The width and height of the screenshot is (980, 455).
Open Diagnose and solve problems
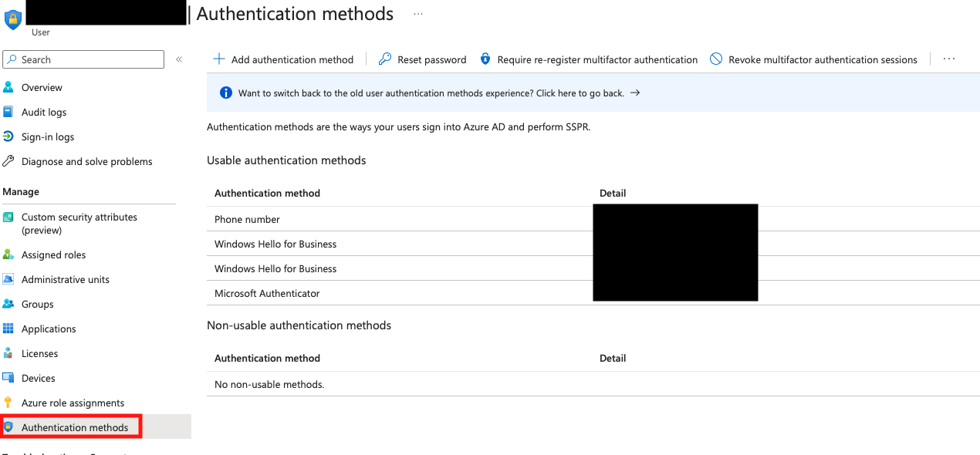pyautogui.click(x=87, y=162)
